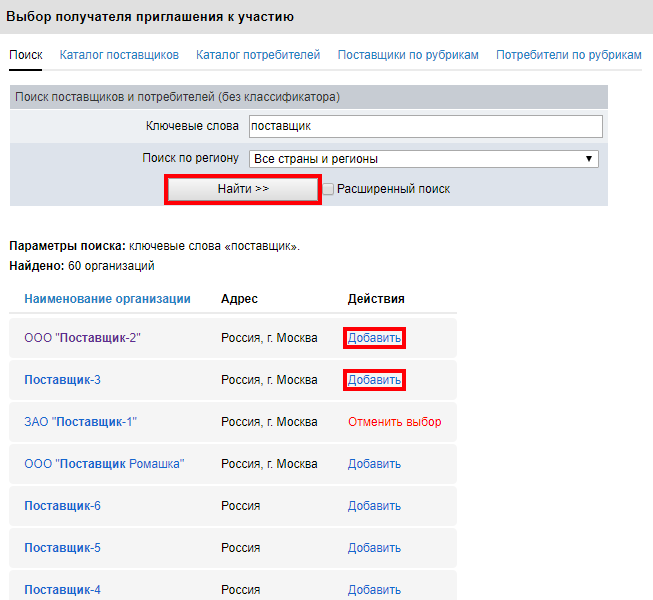
Task: Open the ООО Поставщик-2 organization link
Action: point(82,338)
